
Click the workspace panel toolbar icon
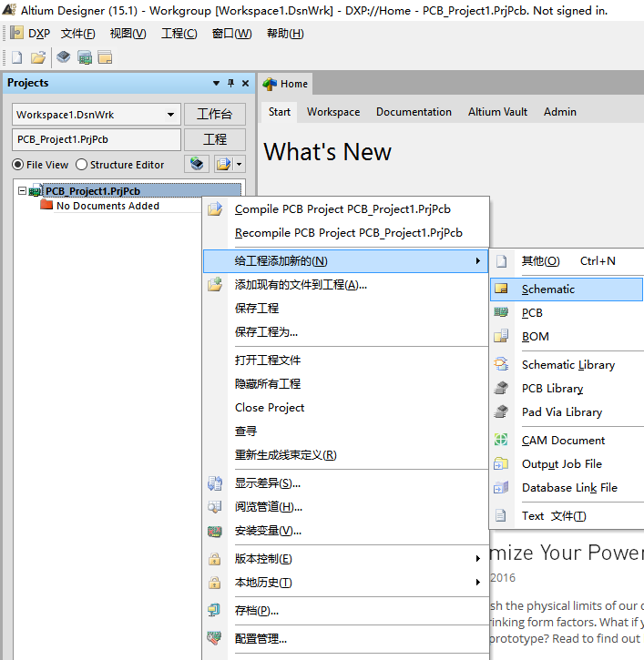coord(105,57)
